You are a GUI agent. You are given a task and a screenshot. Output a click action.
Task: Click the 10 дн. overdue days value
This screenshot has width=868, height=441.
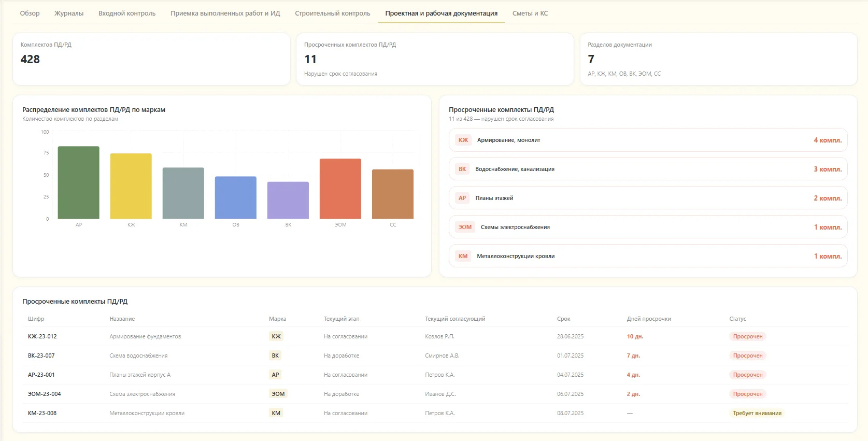click(635, 336)
